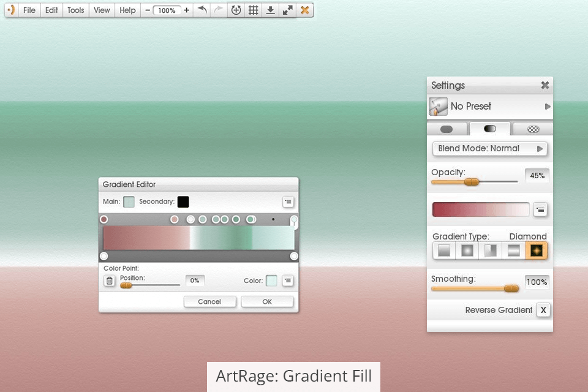Expand the No Preset menu arrow

pos(548,107)
